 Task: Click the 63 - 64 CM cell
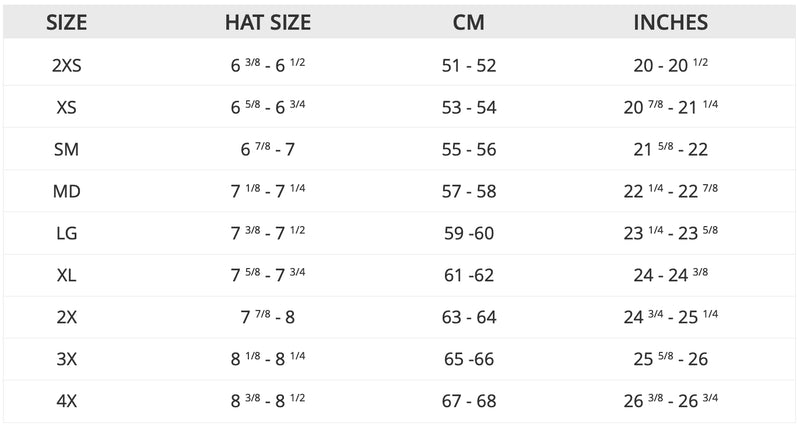pos(468,318)
